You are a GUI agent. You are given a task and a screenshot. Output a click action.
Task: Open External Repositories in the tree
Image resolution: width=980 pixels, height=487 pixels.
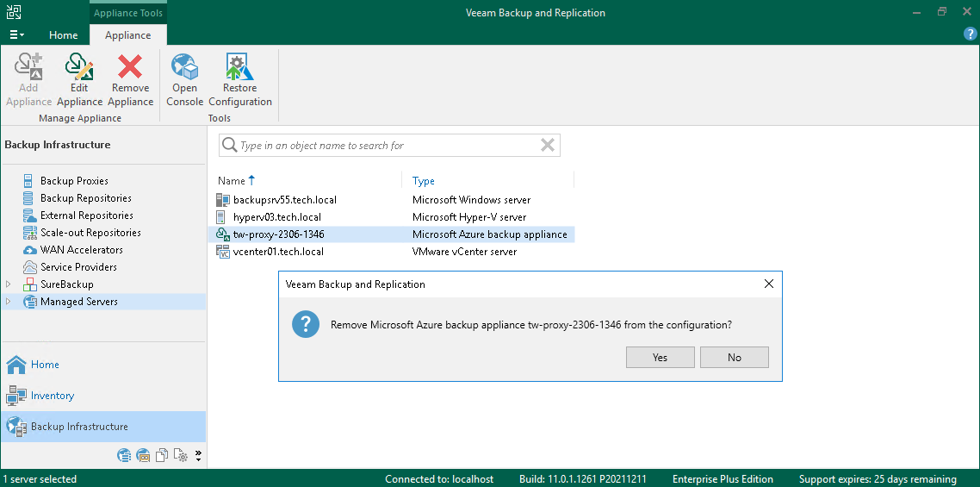pyautogui.click(x=87, y=215)
